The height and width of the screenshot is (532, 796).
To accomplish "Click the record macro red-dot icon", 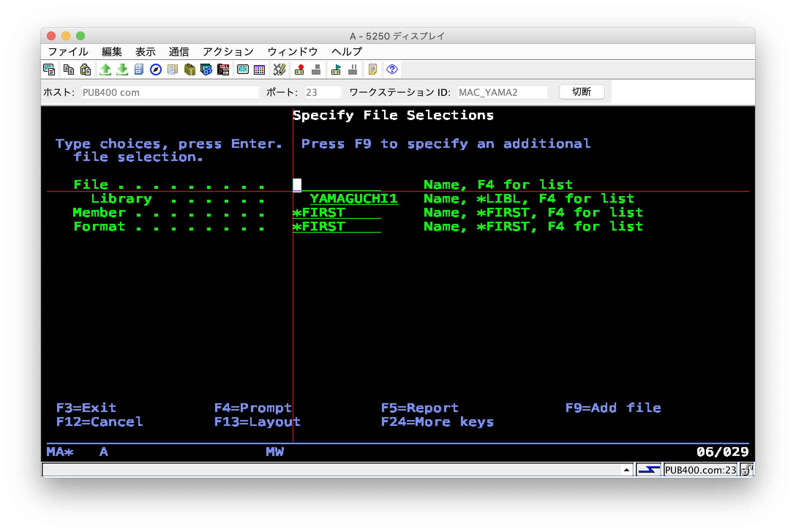I will pos(300,70).
